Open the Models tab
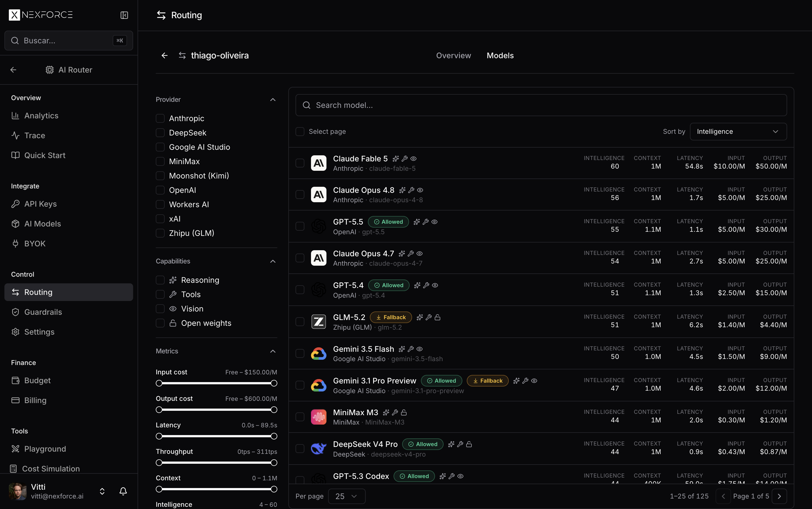 (500, 55)
